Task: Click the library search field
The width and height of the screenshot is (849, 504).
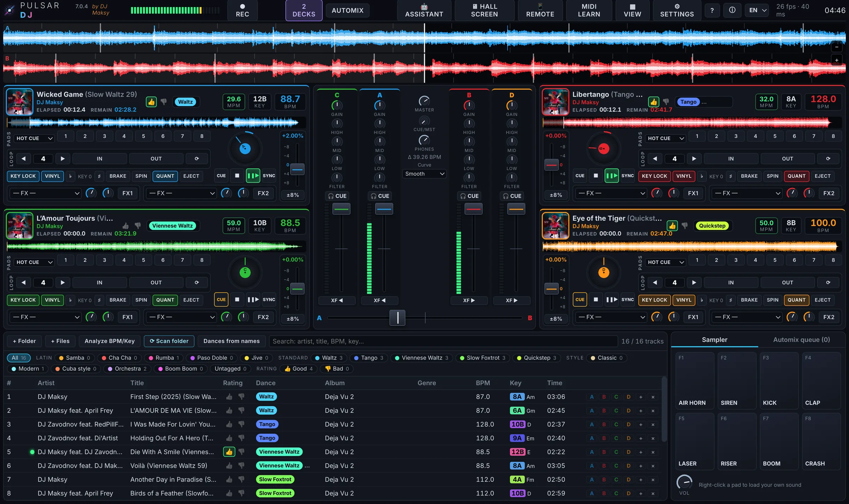Action: tap(443, 341)
